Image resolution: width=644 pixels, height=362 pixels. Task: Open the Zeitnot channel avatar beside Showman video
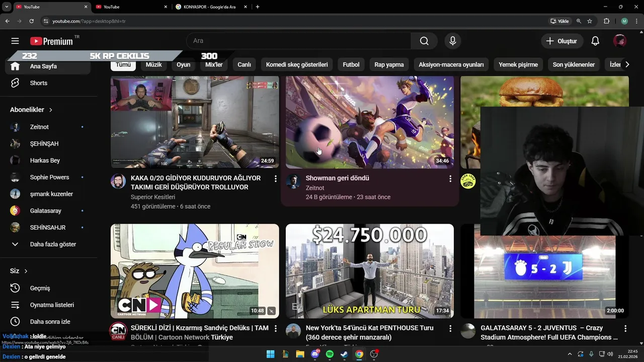point(293,182)
